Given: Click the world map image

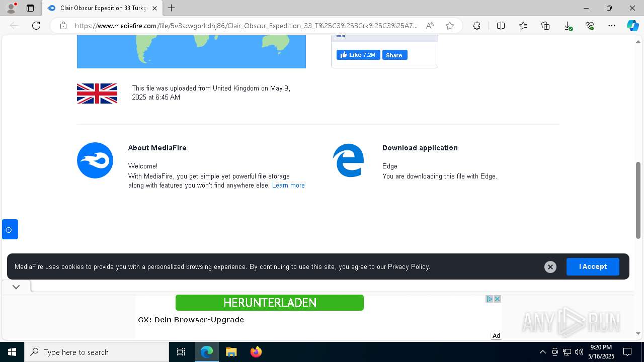Looking at the screenshot, I should point(191,52).
